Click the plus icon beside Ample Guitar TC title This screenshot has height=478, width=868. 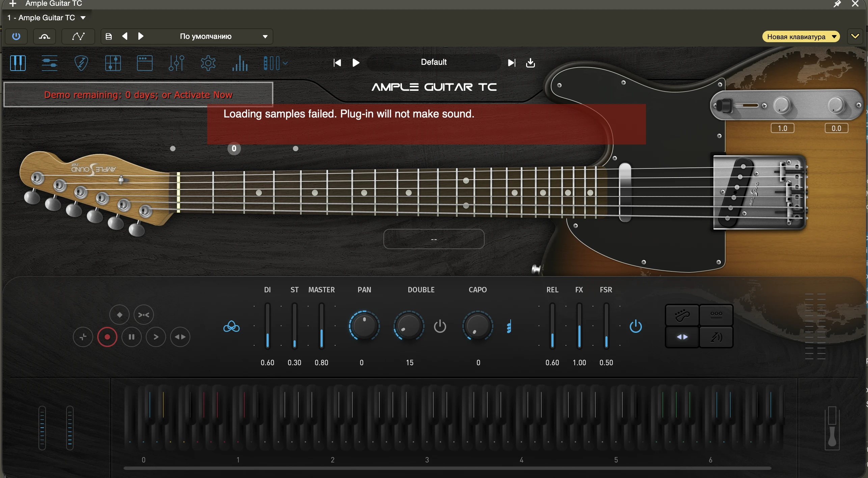(x=13, y=4)
